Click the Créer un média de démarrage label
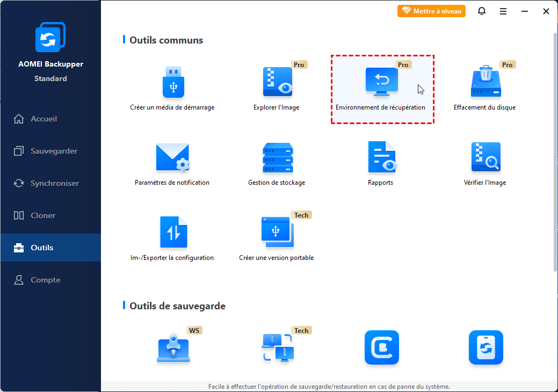Image resolution: width=558 pixels, height=392 pixels. click(172, 107)
